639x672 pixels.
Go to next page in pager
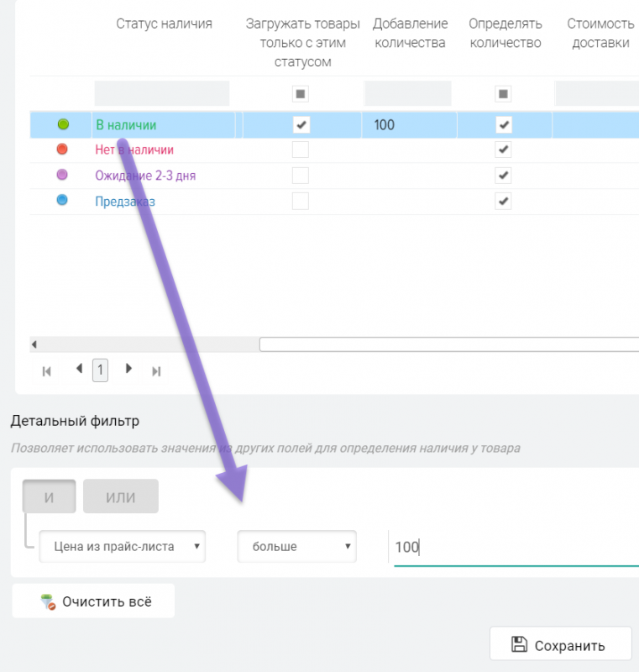click(x=128, y=369)
